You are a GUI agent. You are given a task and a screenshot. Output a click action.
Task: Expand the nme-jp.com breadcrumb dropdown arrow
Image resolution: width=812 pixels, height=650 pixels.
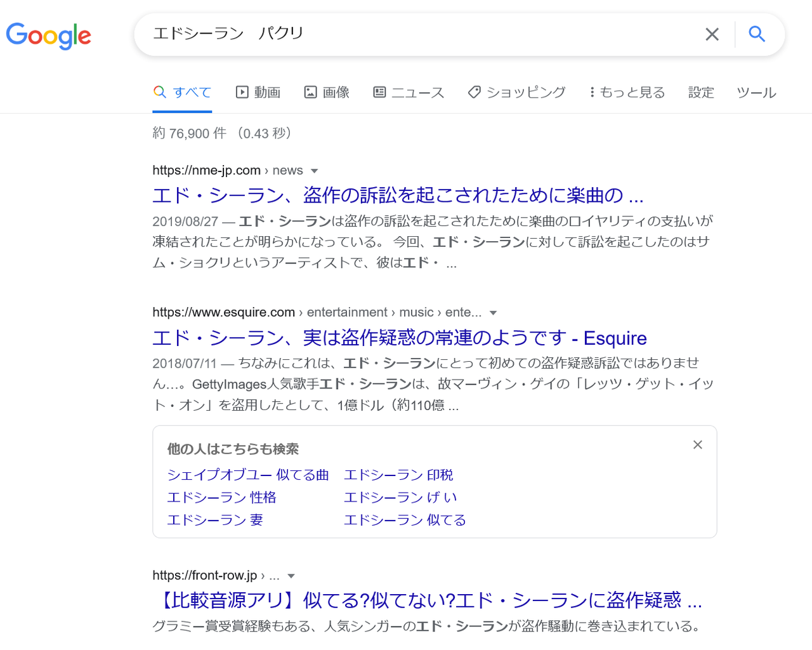(x=314, y=170)
